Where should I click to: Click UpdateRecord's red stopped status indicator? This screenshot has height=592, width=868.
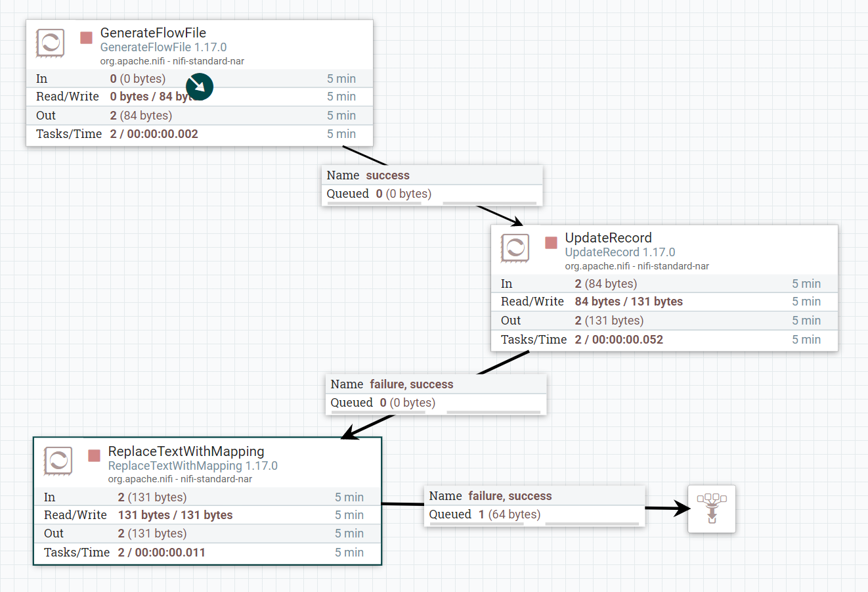tap(551, 242)
